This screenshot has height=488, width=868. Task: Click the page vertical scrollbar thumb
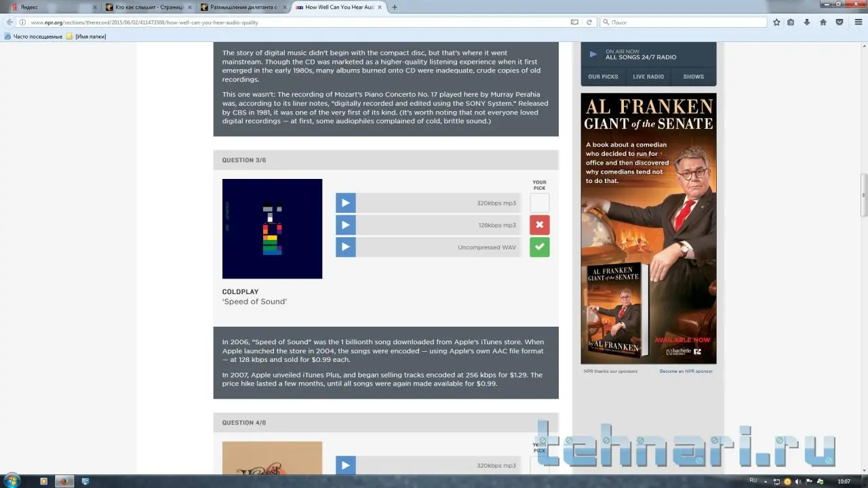point(864,195)
